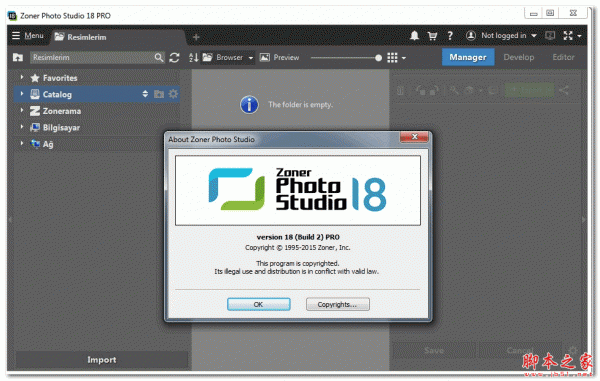Click the dimmed Save button
The image size is (600, 381).
434,350
